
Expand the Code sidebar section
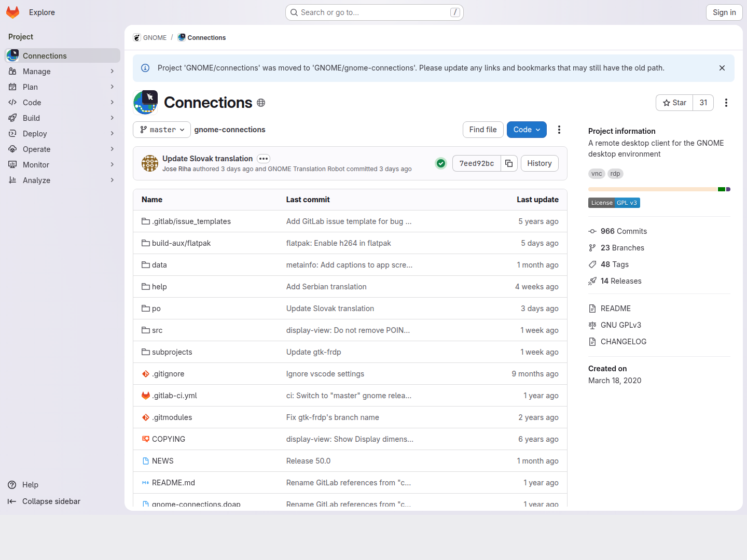click(62, 103)
